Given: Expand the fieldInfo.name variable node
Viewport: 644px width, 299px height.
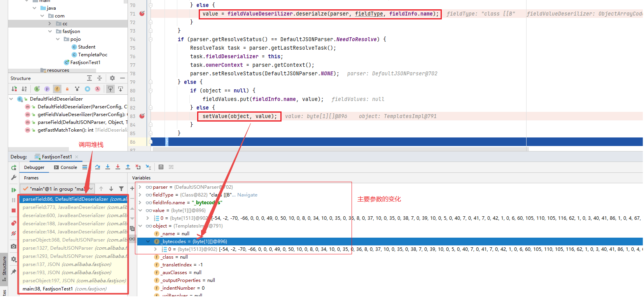Looking at the screenshot, I should 140,203.
